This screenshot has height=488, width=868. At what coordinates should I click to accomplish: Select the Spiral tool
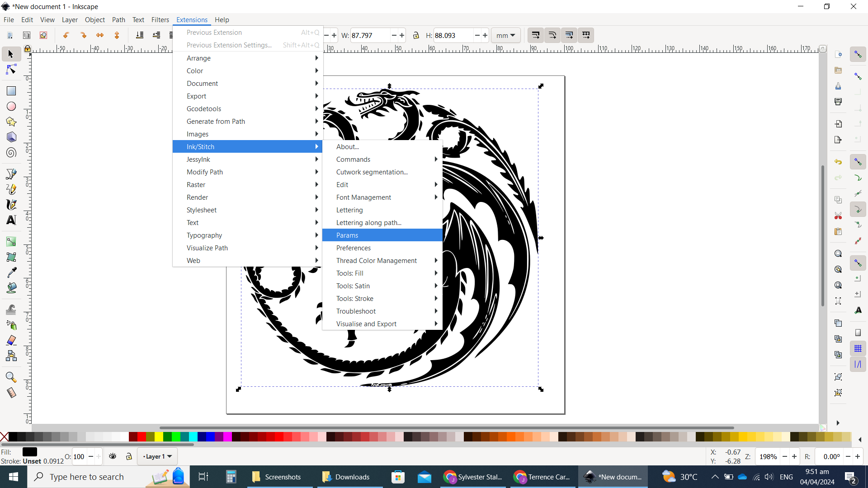pos(11,153)
